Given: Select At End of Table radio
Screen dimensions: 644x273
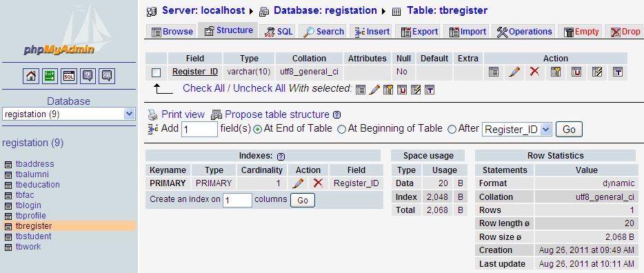Looking at the screenshot, I should [x=257, y=130].
